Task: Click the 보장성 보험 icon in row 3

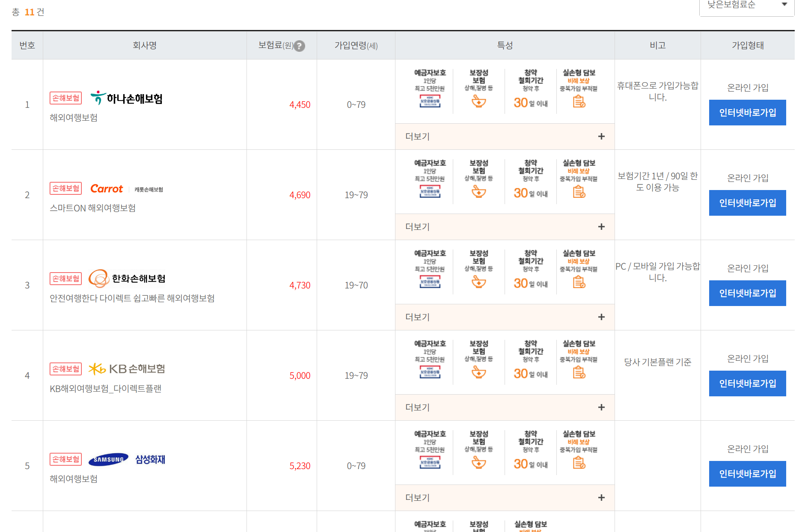Action: [479, 282]
